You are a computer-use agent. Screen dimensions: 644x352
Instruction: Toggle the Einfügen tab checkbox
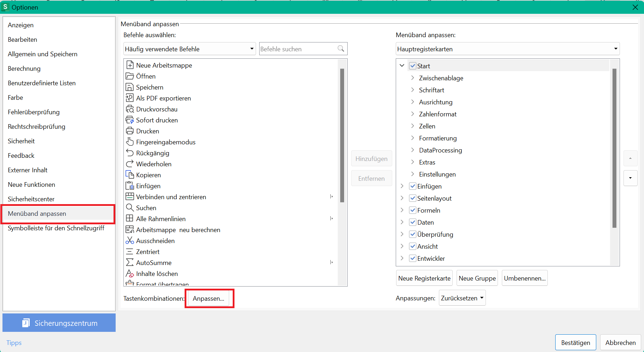coord(413,186)
